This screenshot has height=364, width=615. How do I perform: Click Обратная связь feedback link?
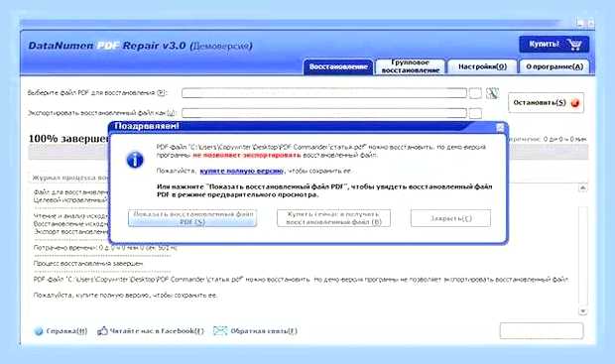click(x=264, y=331)
